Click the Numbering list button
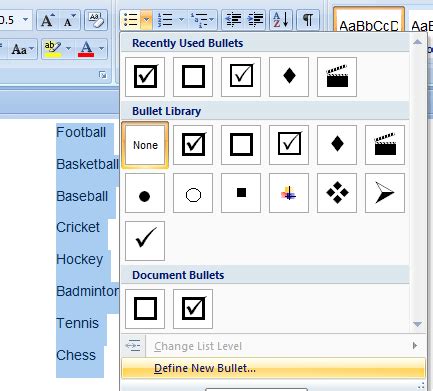The image size is (433, 391). click(x=166, y=20)
